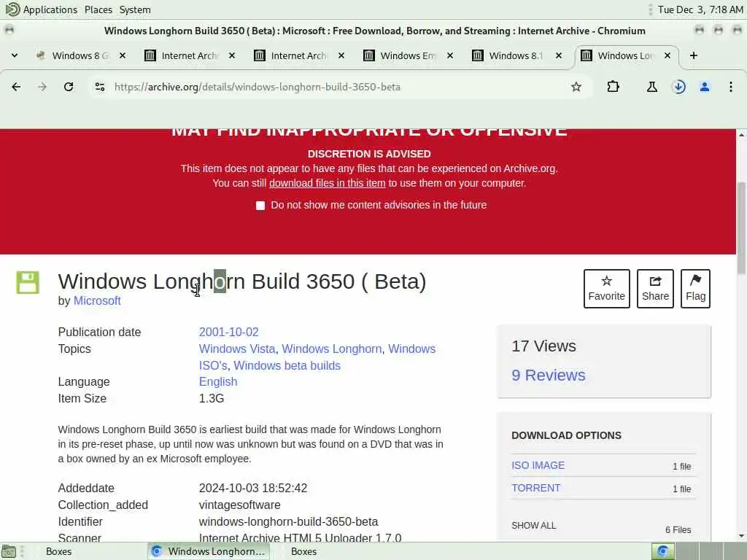The width and height of the screenshot is (747, 560).
Task: Click the Addeddate 2024-10-03 18:52:42 value
Action: click(x=253, y=488)
